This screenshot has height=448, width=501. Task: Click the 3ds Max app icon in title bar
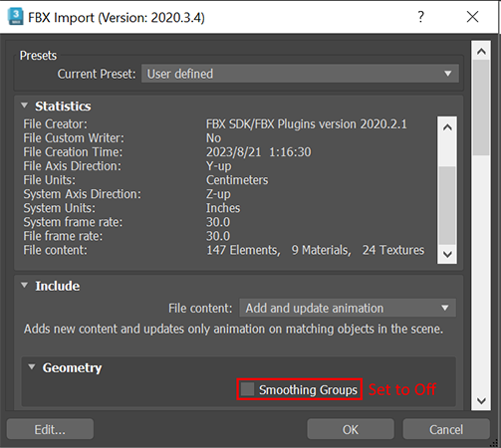(x=15, y=17)
